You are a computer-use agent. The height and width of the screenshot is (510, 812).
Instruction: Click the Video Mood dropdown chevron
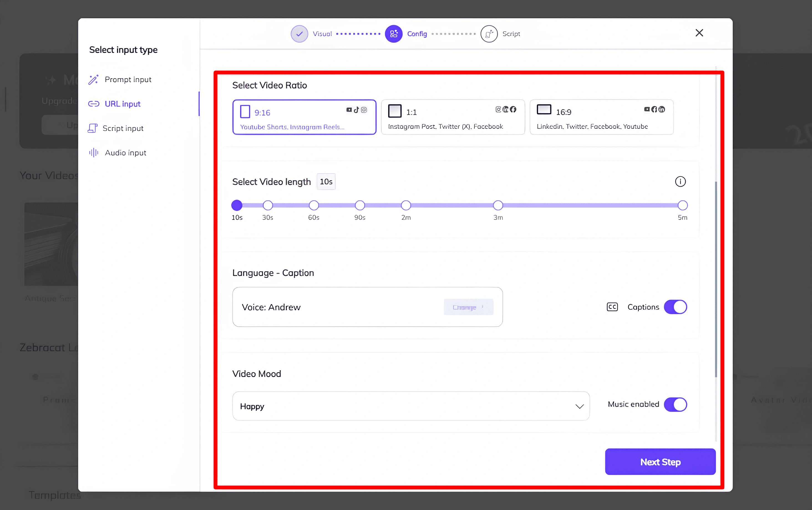(579, 407)
